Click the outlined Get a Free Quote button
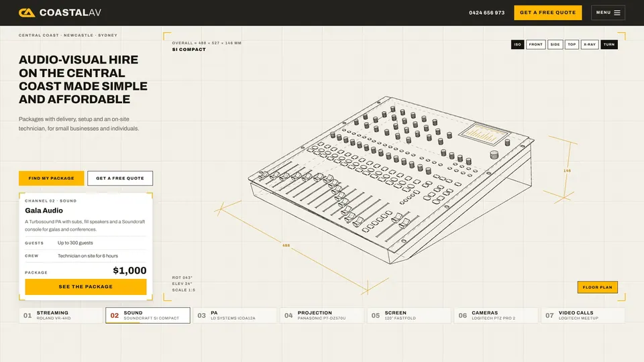The width and height of the screenshot is (644, 362). point(120,178)
